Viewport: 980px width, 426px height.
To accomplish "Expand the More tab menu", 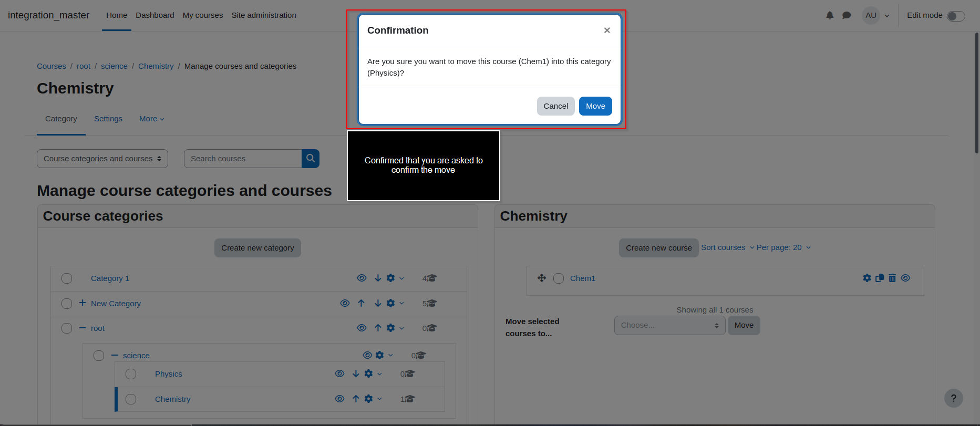I will pos(152,119).
